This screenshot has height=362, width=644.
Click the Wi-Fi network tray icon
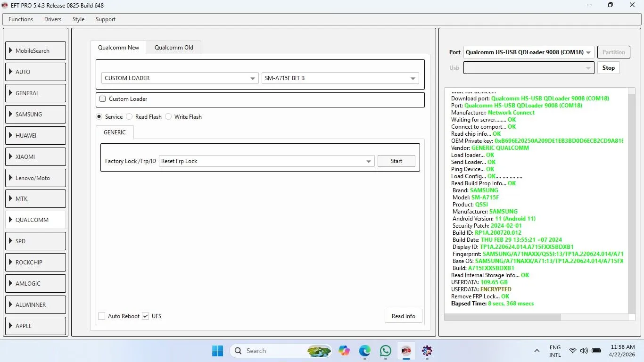[572, 351]
